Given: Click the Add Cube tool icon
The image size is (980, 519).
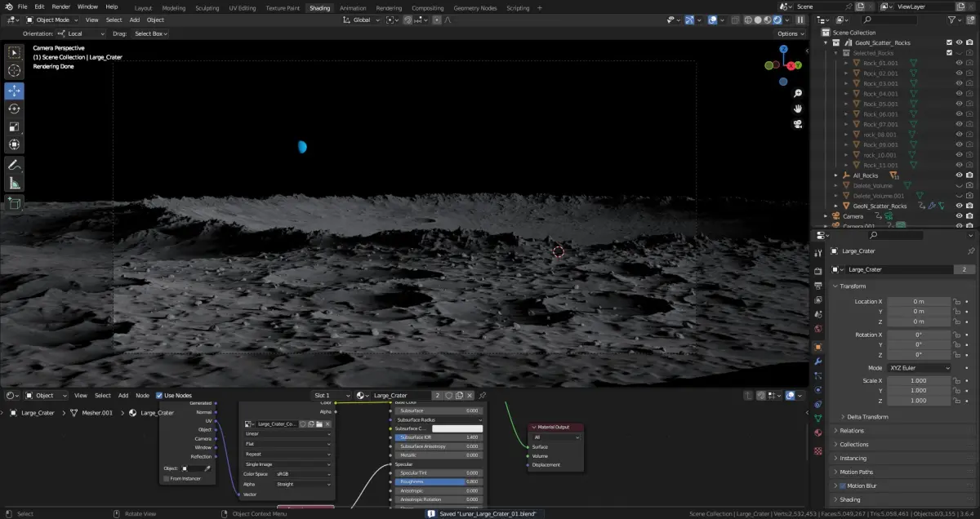Looking at the screenshot, I should pos(14,203).
